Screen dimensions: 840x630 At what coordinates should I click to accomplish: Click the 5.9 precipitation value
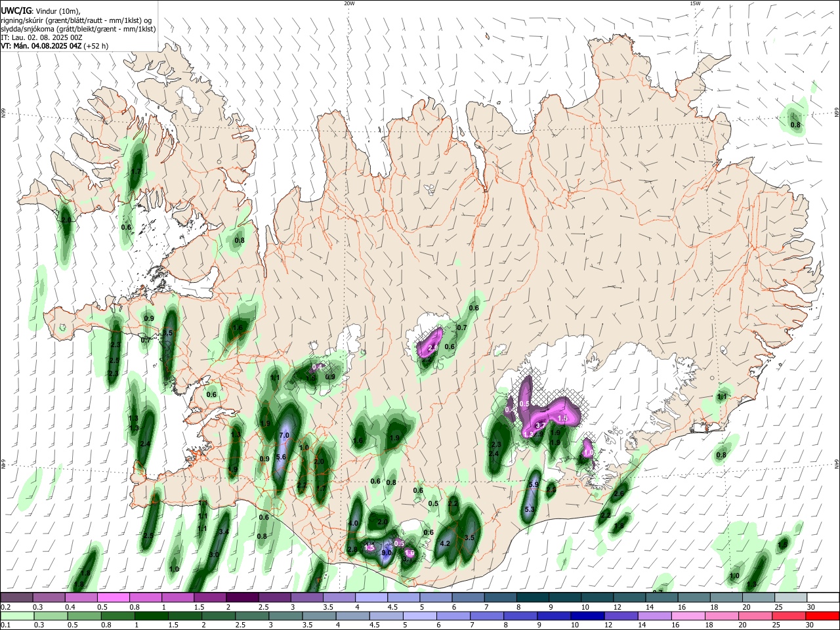533,484
